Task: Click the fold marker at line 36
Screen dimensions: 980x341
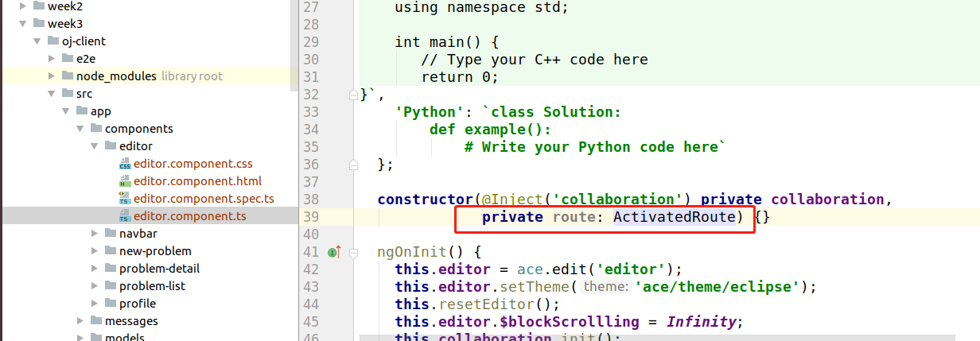Action: [353, 165]
